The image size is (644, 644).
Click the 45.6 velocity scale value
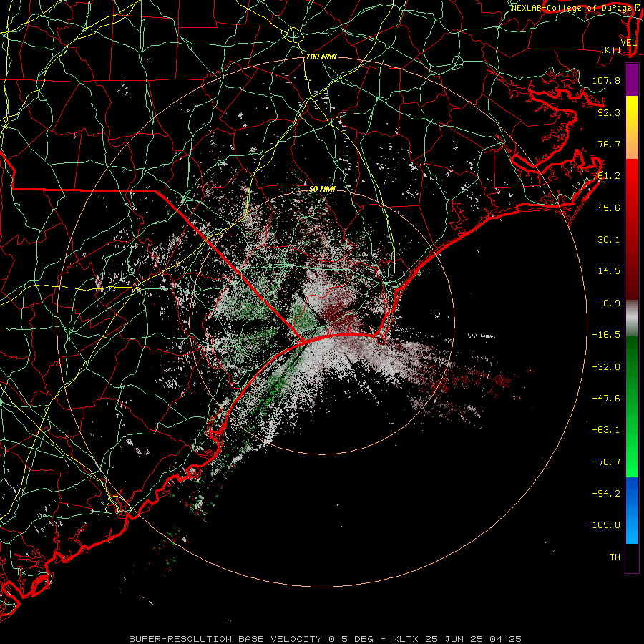pyautogui.click(x=609, y=208)
